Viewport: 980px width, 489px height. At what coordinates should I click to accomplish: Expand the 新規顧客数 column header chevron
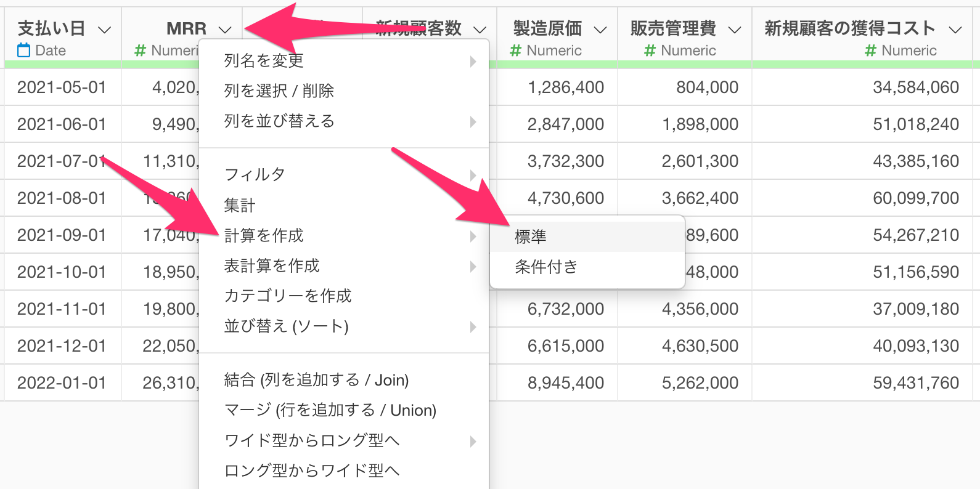tap(480, 30)
